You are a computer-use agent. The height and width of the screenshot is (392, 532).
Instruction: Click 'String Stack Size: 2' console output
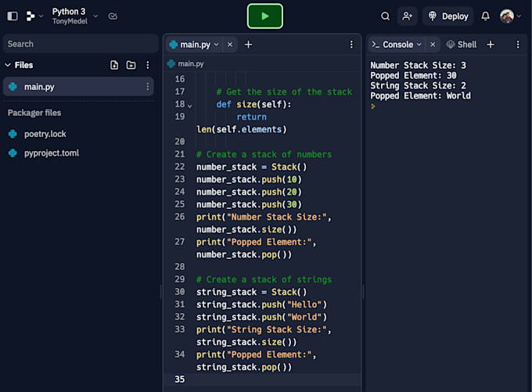[x=418, y=85]
